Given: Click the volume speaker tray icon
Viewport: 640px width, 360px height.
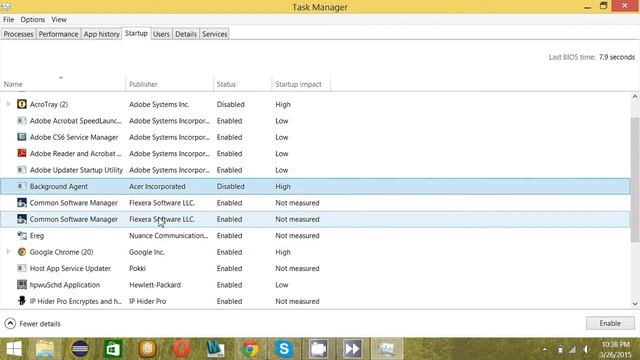Looking at the screenshot, I should tap(587, 349).
